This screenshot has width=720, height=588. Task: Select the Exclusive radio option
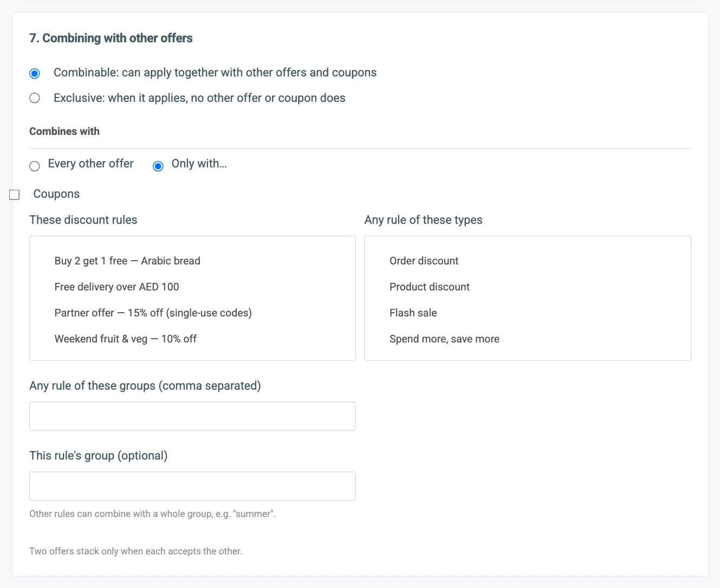pos(35,98)
